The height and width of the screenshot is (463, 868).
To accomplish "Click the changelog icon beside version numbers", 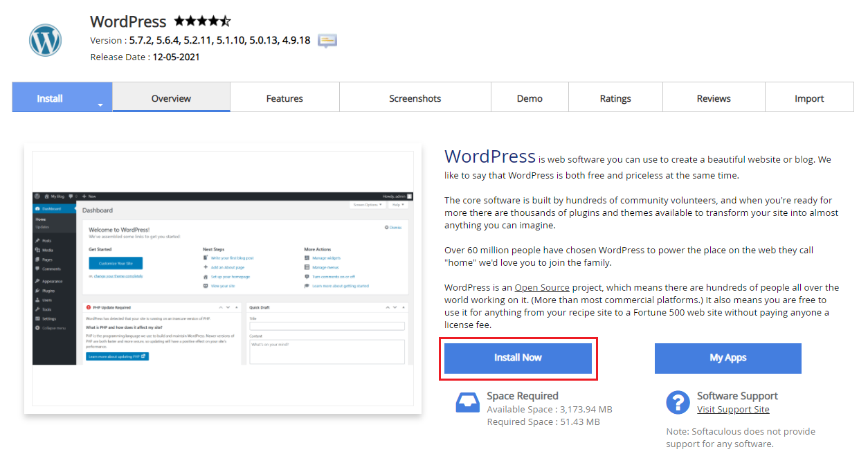I will point(327,40).
